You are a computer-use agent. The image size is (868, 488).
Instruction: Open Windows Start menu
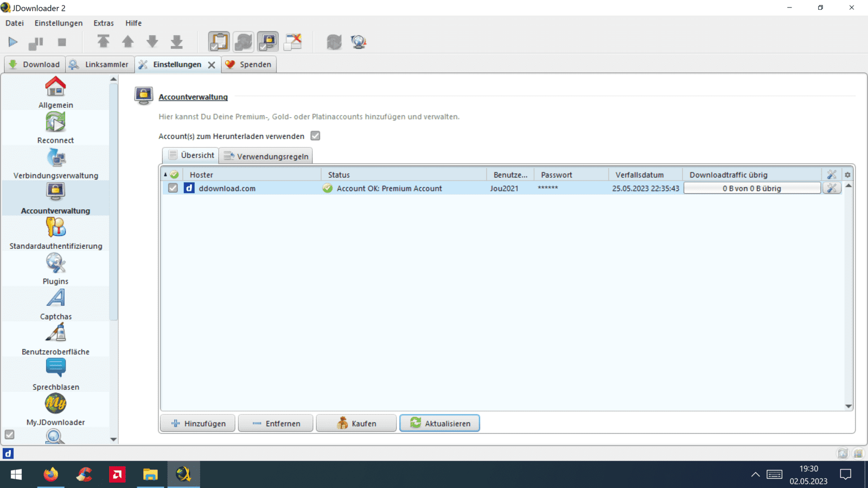click(x=16, y=474)
